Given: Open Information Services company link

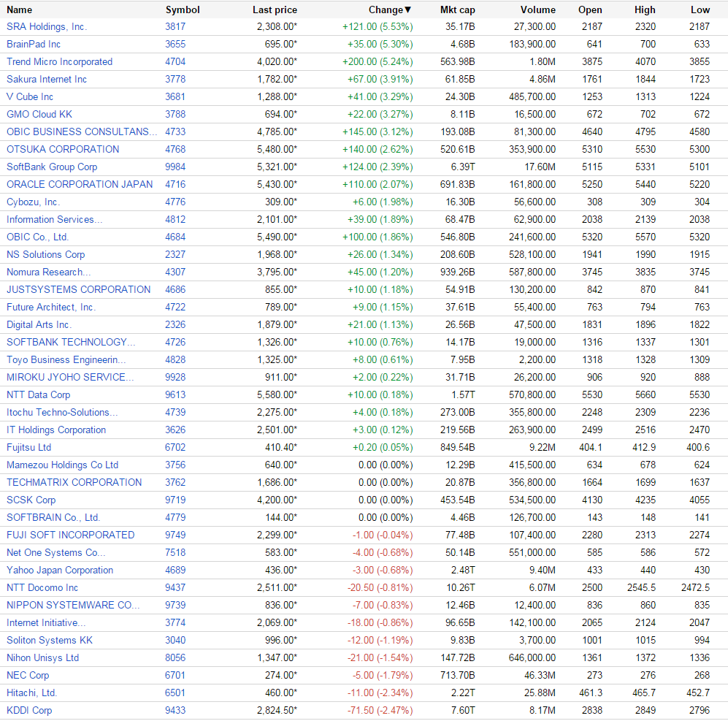Looking at the screenshot, I should [x=54, y=219].
